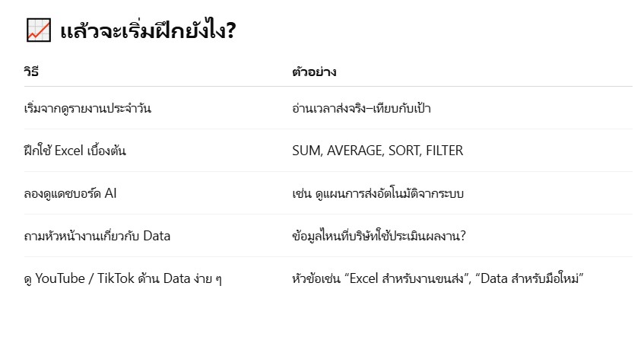Click the chart emoji icon beside heading
Screen dimensions: 644x340
[39, 30]
